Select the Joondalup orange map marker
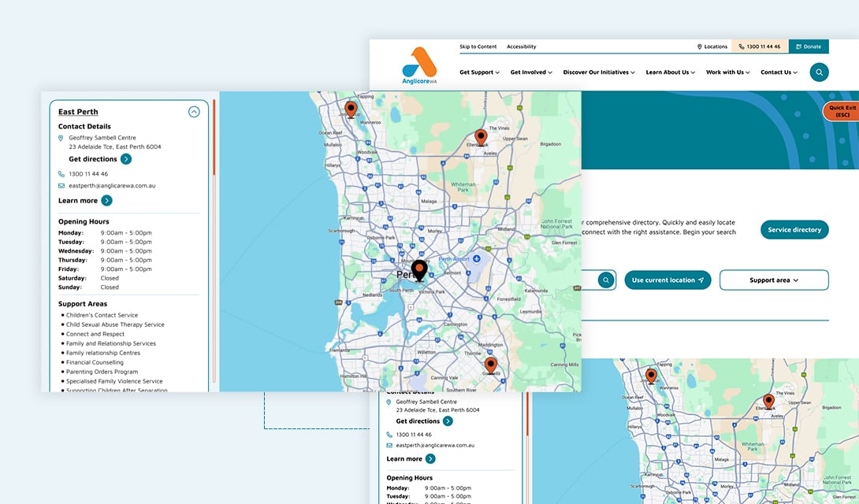The width and height of the screenshot is (859, 504). (x=351, y=109)
